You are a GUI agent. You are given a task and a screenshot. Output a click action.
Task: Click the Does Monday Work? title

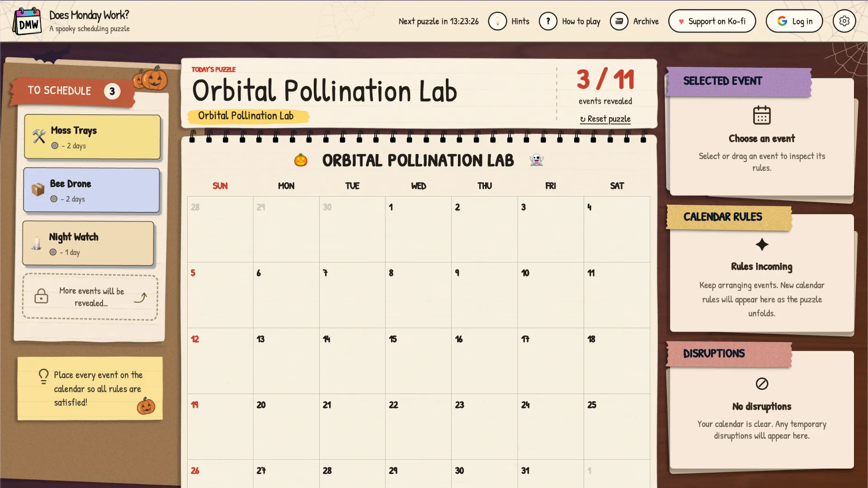[x=89, y=15]
